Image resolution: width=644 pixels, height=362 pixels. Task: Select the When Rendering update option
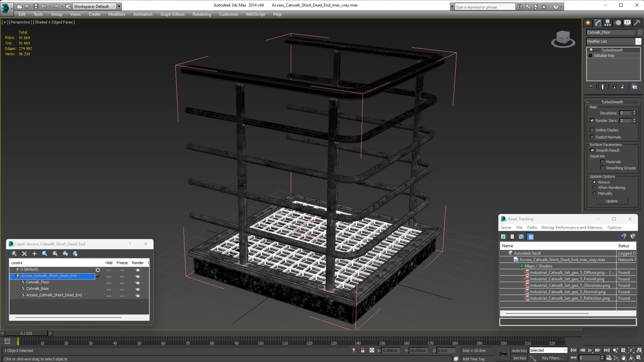click(594, 187)
